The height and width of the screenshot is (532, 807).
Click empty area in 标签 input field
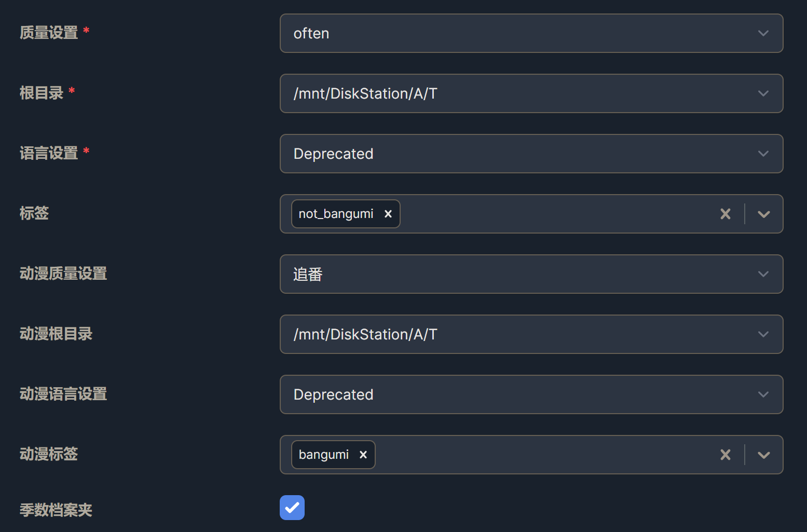click(555, 214)
